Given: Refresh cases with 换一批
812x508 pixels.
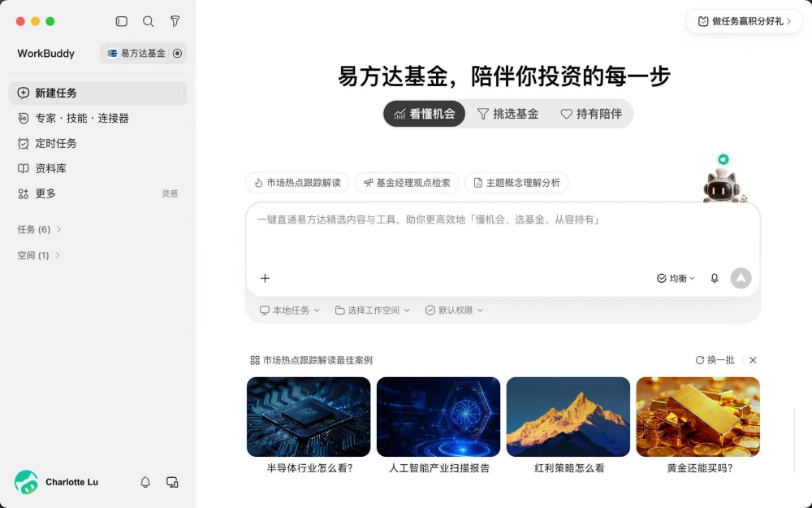Looking at the screenshot, I should [x=715, y=360].
